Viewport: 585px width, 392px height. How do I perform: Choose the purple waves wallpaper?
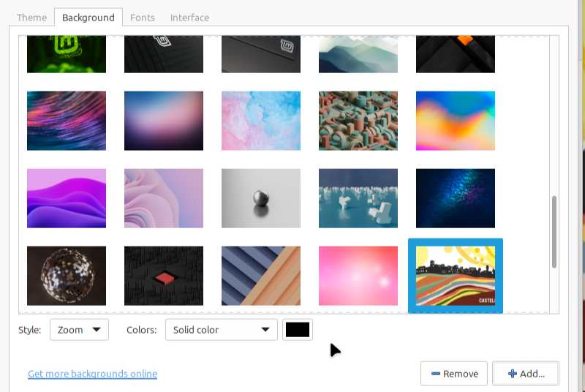click(x=67, y=198)
